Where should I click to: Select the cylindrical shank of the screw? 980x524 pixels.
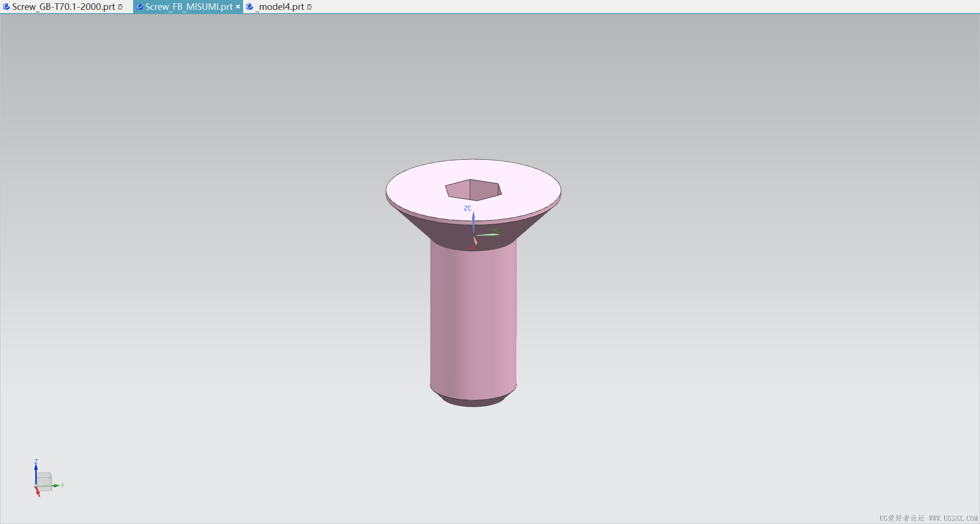[473, 320]
